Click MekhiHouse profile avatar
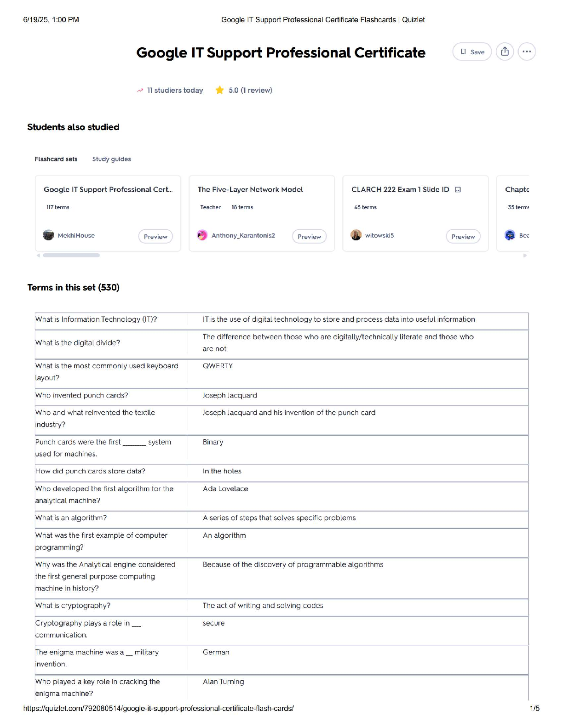This screenshot has width=563, height=728. pos(48,235)
